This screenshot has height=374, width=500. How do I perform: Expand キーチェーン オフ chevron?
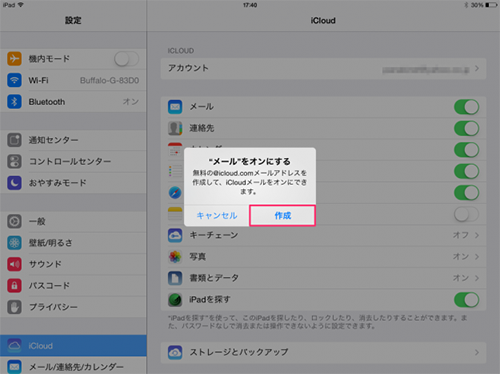coord(477,235)
